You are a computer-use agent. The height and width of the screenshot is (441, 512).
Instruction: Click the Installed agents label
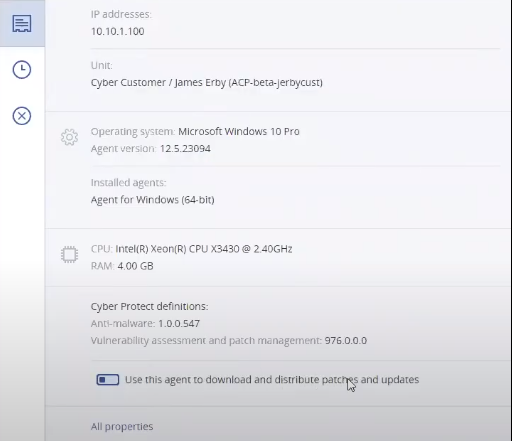pyautogui.click(x=128, y=183)
